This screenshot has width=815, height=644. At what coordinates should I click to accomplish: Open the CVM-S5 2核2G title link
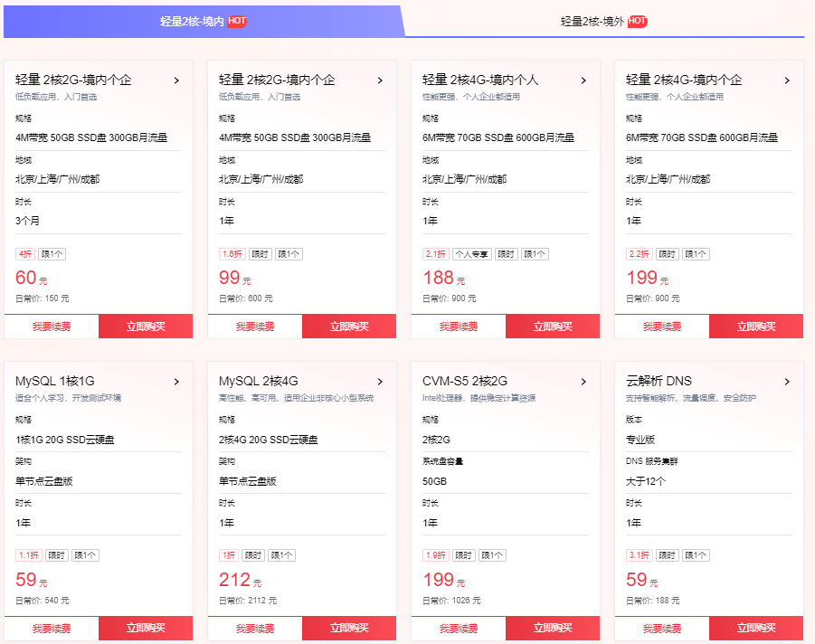[465, 382]
